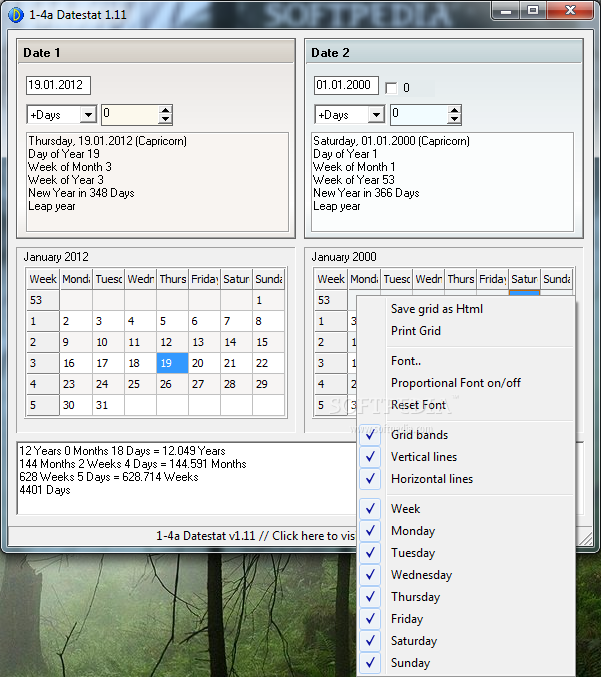Click the Date 1 panel header
The image size is (601, 677).
coord(155,53)
